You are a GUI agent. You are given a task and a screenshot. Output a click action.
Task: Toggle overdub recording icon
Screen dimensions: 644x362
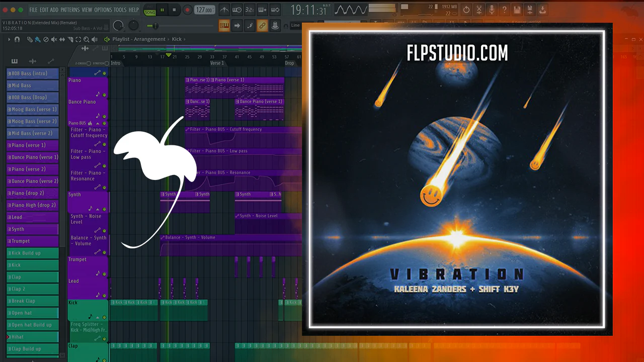coord(262,10)
